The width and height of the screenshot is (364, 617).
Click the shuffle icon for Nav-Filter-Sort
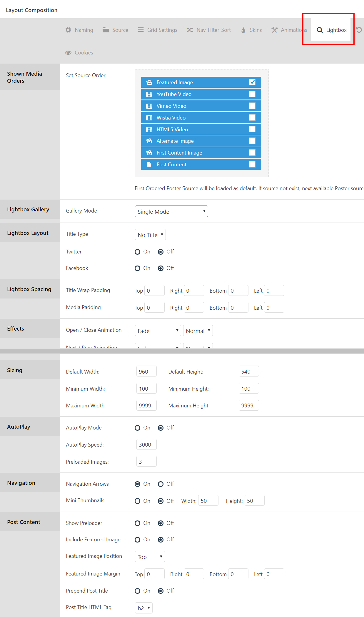tap(190, 30)
